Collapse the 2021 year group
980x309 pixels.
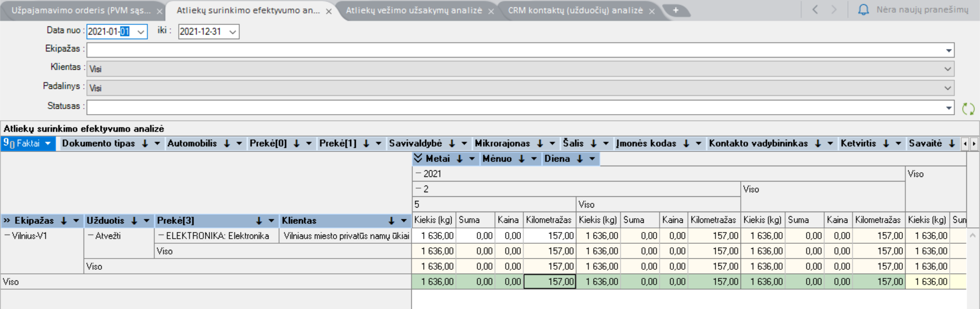coord(419,174)
